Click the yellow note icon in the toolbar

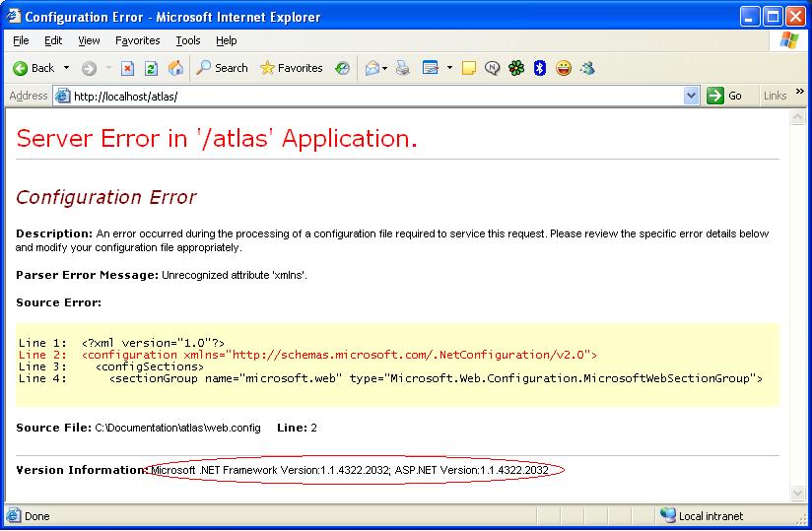tap(469, 68)
